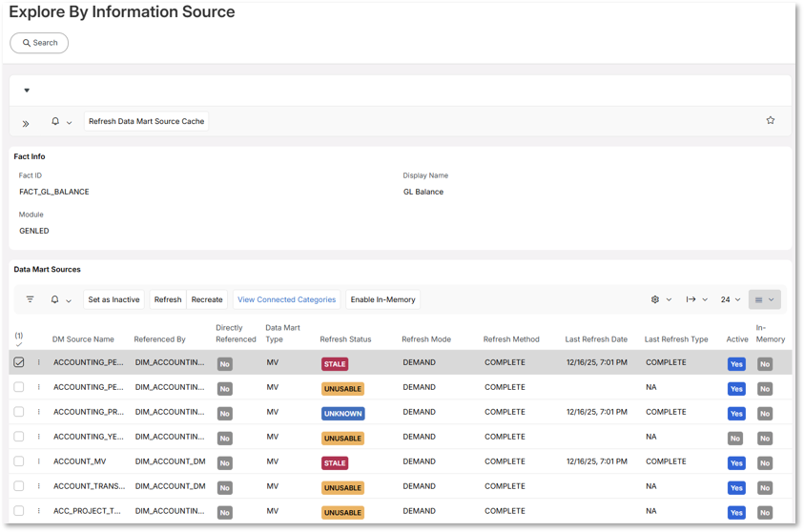Screen dimensions: 804x532
Task: Open table settings gear icon
Action: [655, 299]
